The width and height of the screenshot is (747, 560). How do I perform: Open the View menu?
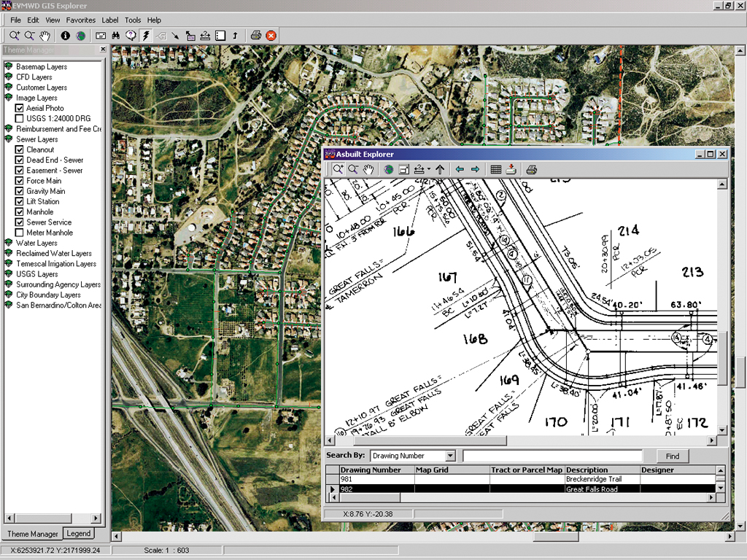pyautogui.click(x=53, y=20)
